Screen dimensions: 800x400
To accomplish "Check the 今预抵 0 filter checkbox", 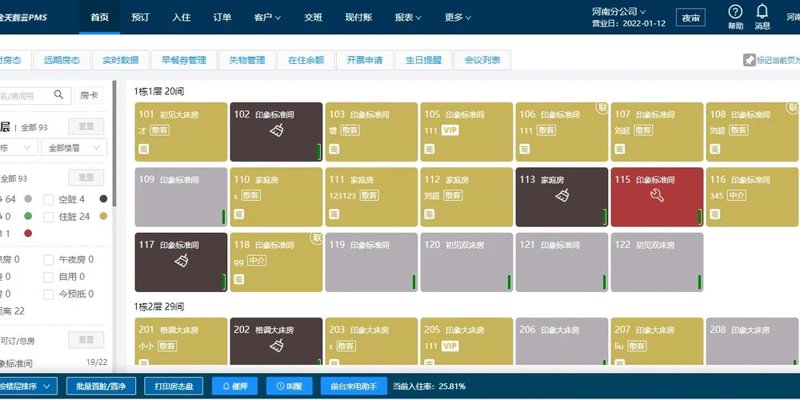I will [48, 294].
